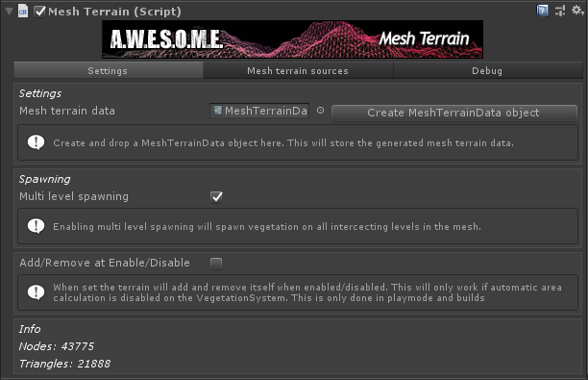Viewport: 588px width, 380px height.
Task: Uncheck Multi level spawning
Action: pos(216,197)
